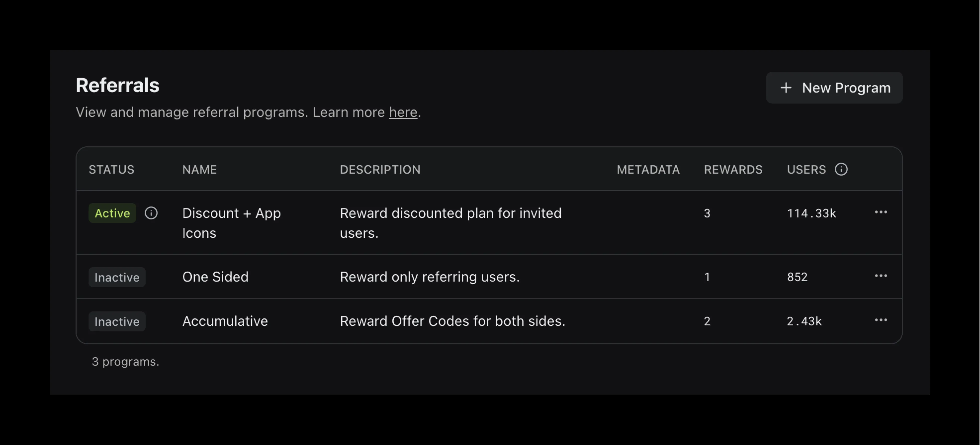
Task: Click the Status column header
Action: (x=111, y=169)
